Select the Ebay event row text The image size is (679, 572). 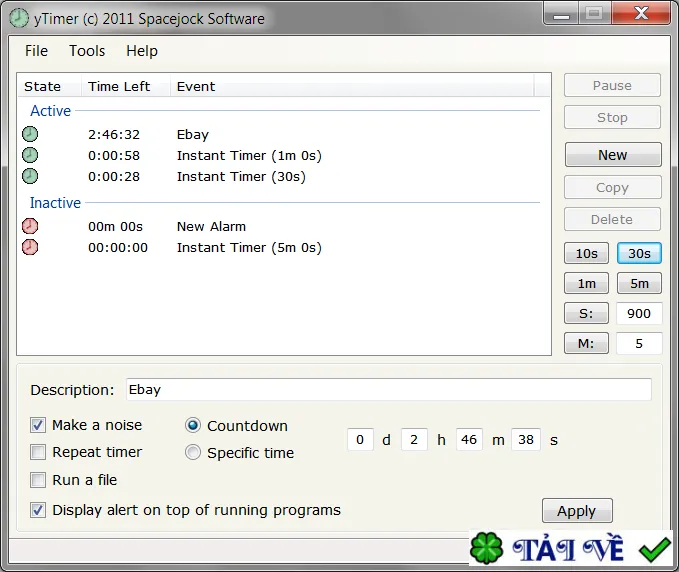click(193, 135)
